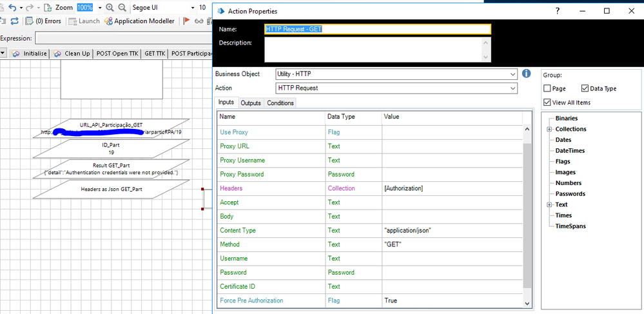The image size is (644, 314).
Task: Switch to the Outputs tab
Action: tap(251, 103)
